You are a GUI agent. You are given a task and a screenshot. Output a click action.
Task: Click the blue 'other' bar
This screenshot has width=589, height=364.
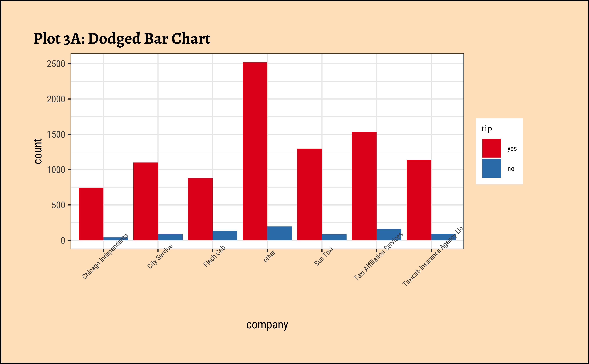point(279,233)
